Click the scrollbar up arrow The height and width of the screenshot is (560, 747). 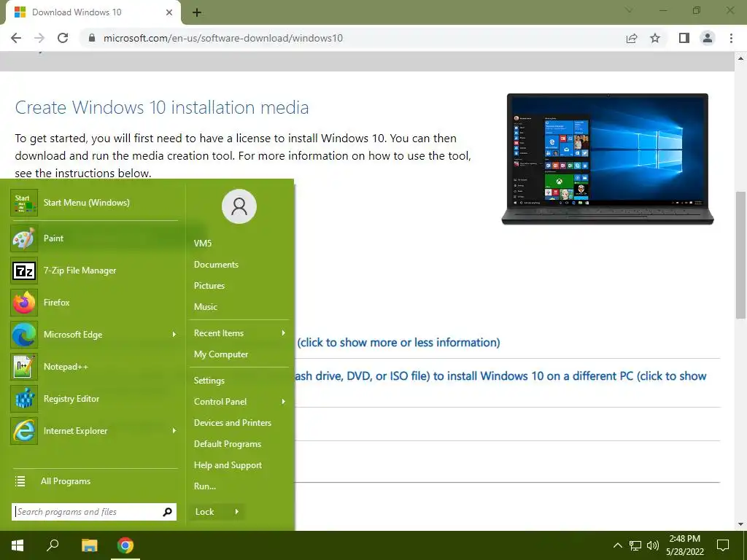pyautogui.click(x=740, y=58)
